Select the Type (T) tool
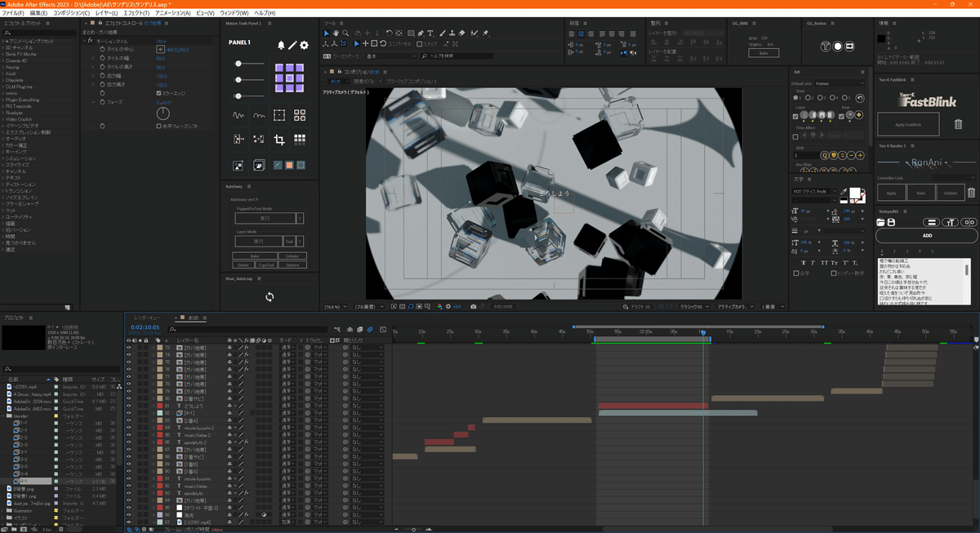The image size is (980, 533). click(x=430, y=33)
